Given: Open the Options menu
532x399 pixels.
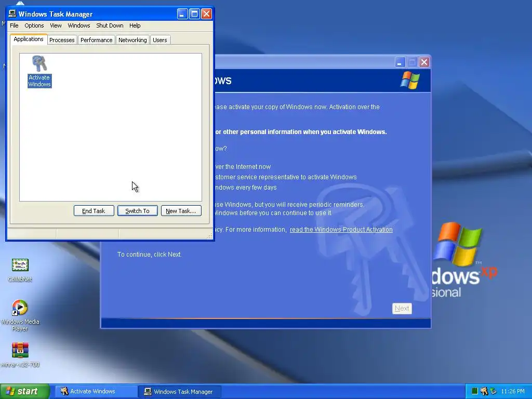Looking at the screenshot, I should click(34, 25).
